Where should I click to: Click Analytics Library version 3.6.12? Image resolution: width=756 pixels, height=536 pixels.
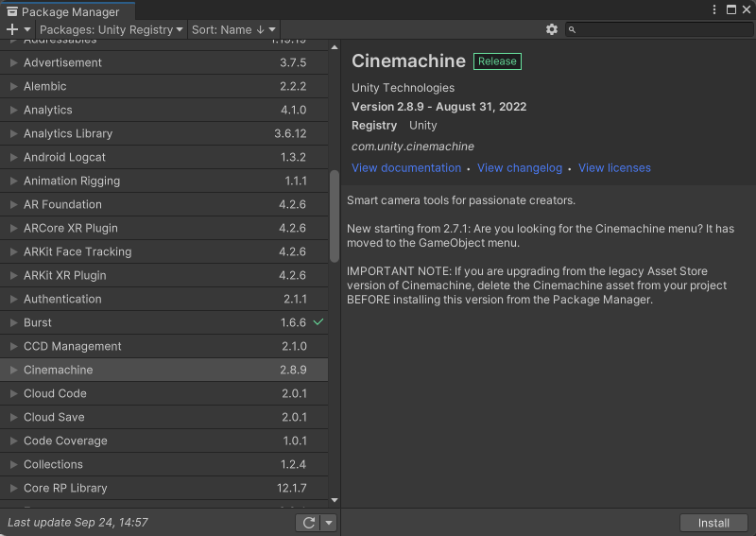coord(290,133)
